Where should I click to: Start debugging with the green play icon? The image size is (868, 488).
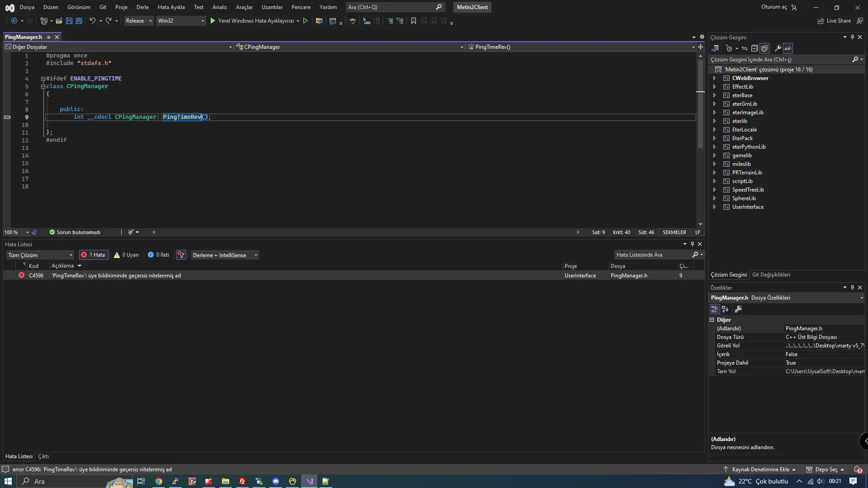[212, 21]
